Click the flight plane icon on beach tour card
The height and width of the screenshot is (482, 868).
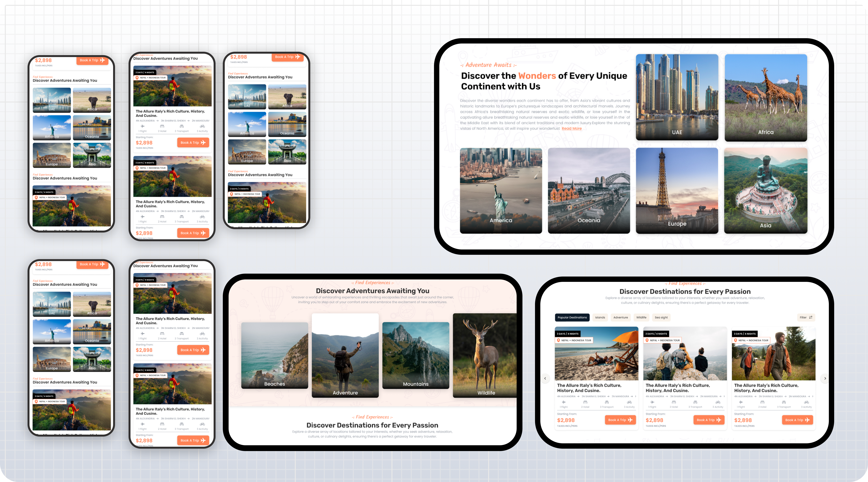point(564,402)
